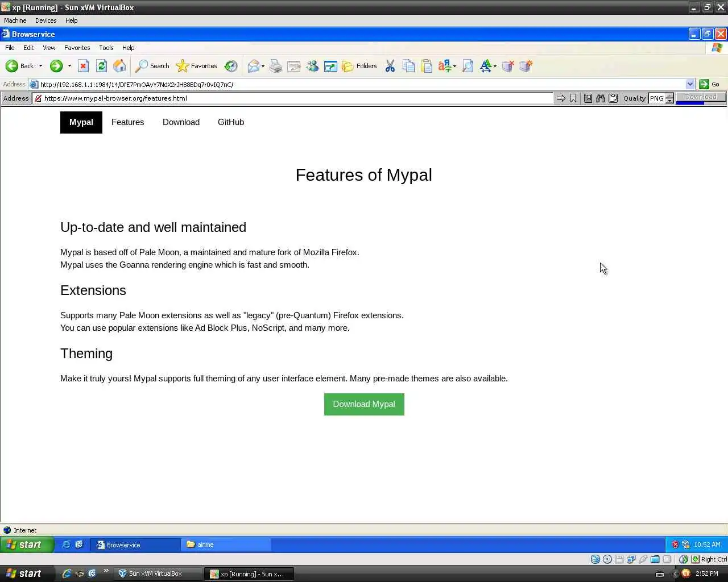Click the text Size letter-A icon
Image resolution: width=728 pixels, height=582 pixels.
coord(486,66)
